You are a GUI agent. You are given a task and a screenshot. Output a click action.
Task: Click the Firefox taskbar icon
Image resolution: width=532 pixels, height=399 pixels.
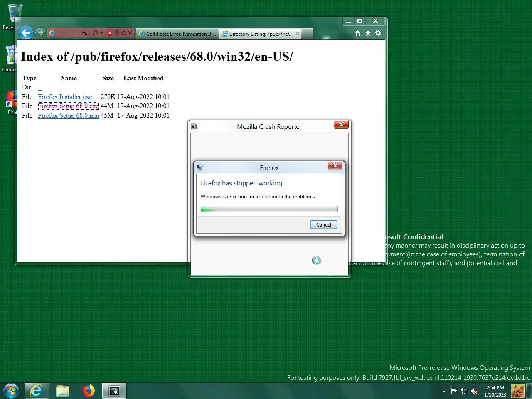88,391
